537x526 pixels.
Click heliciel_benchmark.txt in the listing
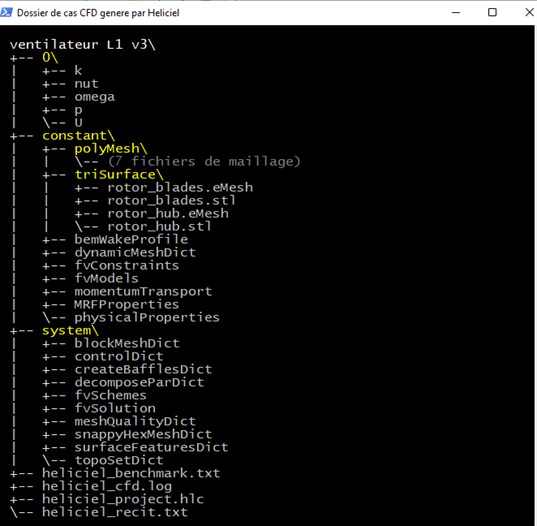(x=131, y=473)
